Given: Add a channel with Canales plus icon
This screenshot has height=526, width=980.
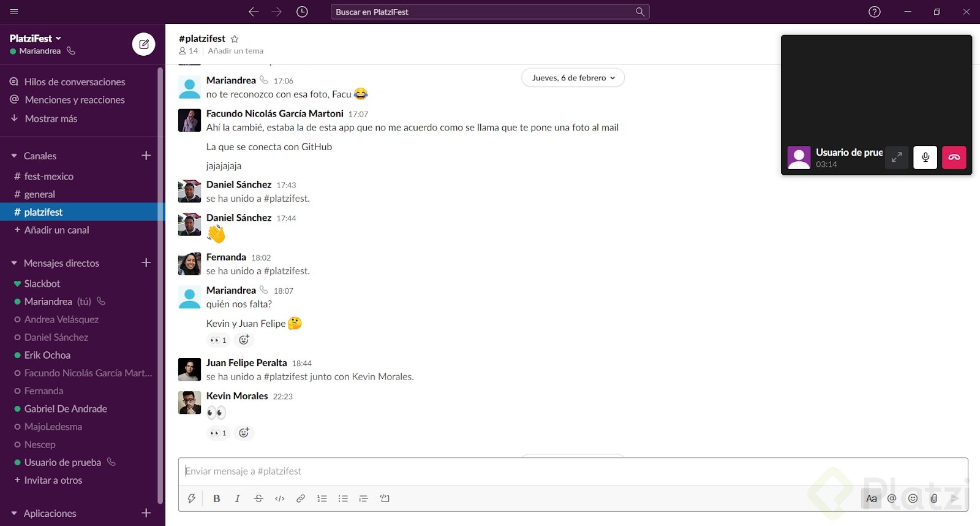Looking at the screenshot, I should pyautogui.click(x=146, y=156).
